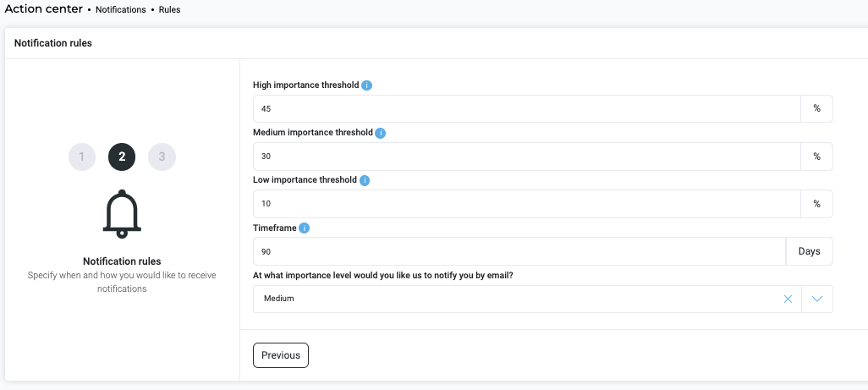Open Rules breadcrumb link
The width and height of the screenshot is (868, 390).
click(169, 10)
